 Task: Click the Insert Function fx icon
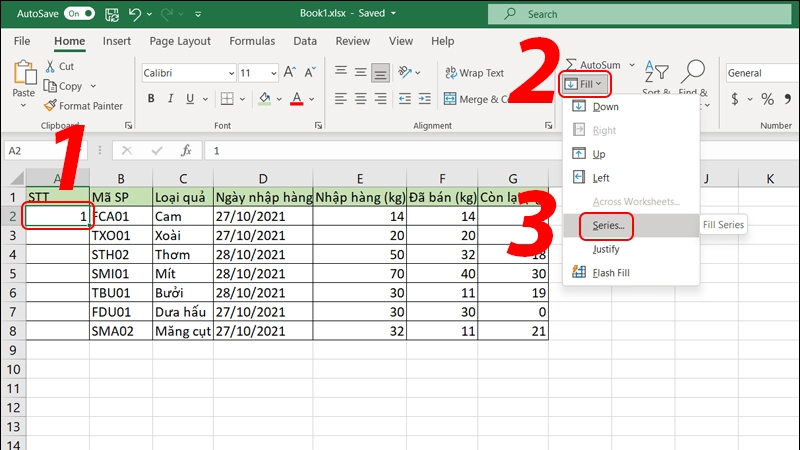click(186, 150)
